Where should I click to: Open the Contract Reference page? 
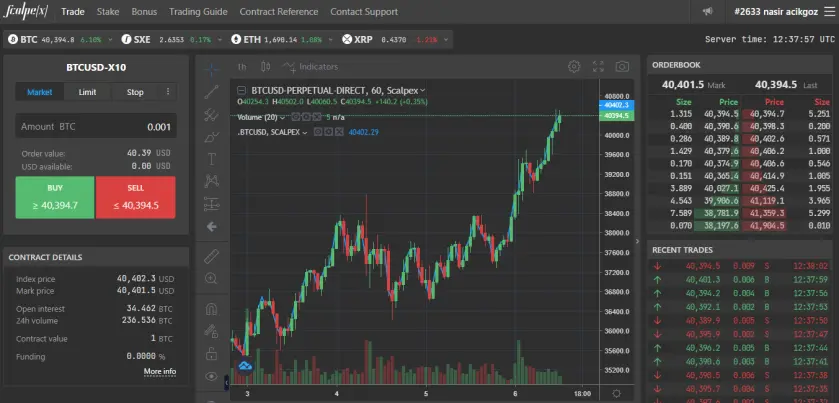pyautogui.click(x=279, y=11)
